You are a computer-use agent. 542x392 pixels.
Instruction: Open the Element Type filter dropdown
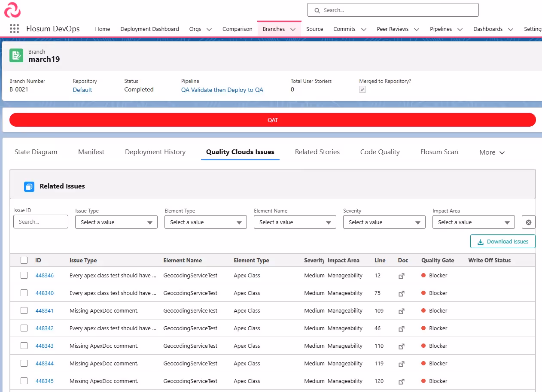pos(206,222)
